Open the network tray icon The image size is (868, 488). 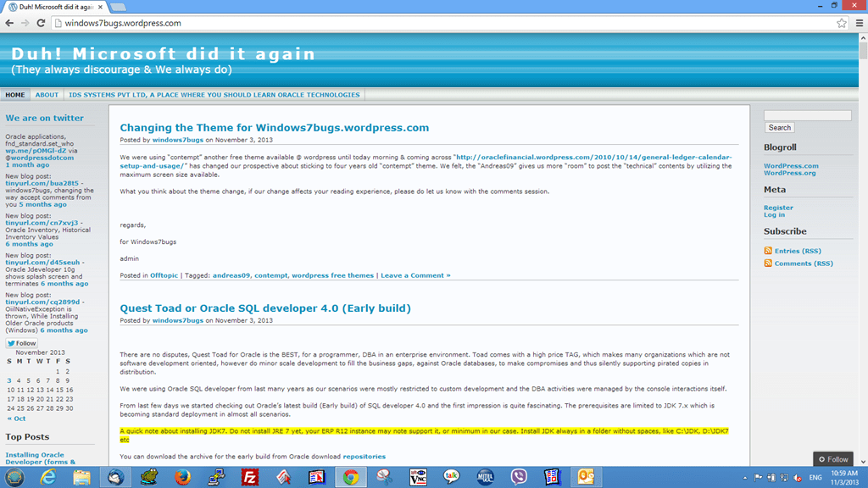tap(784, 478)
